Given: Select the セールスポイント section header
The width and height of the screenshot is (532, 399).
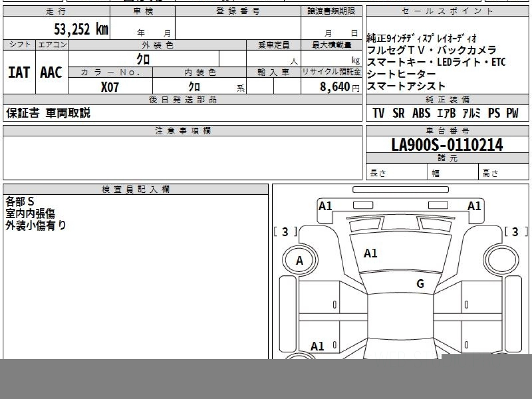Looking at the screenshot, I should [x=448, y=12].
